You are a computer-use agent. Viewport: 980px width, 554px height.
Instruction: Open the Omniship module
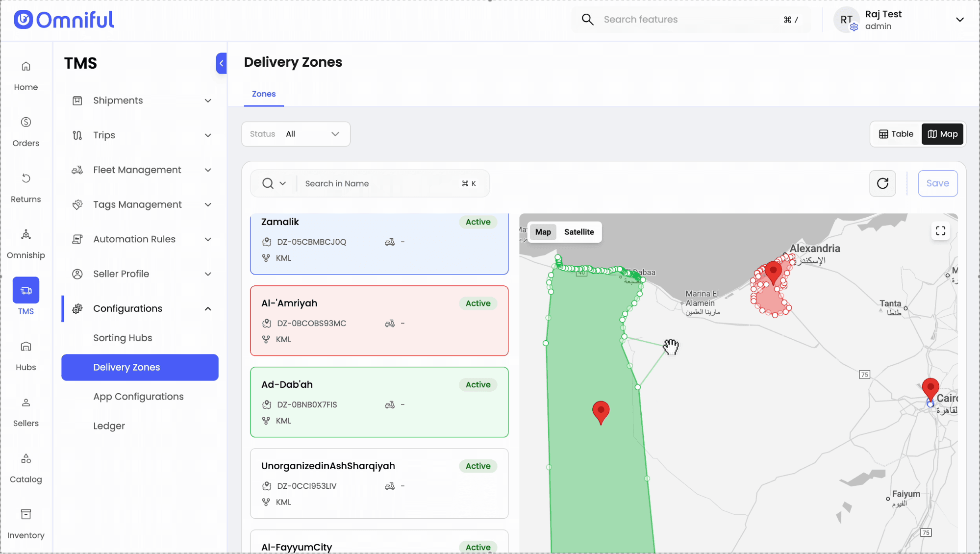point(26,244)
